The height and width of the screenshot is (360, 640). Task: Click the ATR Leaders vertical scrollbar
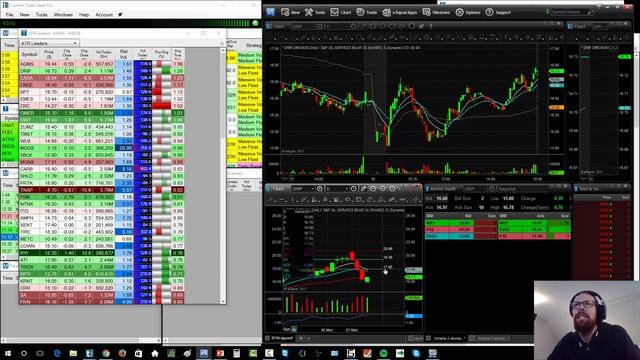tap(223, 176)
